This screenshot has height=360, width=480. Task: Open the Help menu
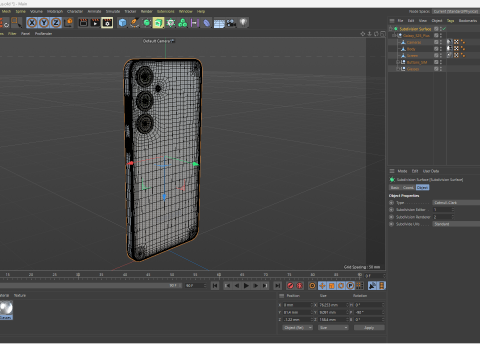201,11
